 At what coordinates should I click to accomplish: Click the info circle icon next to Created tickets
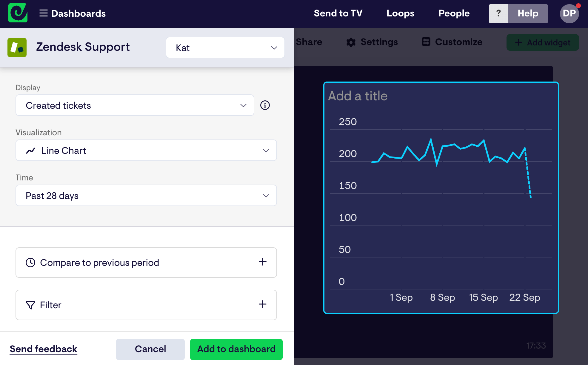pyautogui.click(x=265, y=105)
